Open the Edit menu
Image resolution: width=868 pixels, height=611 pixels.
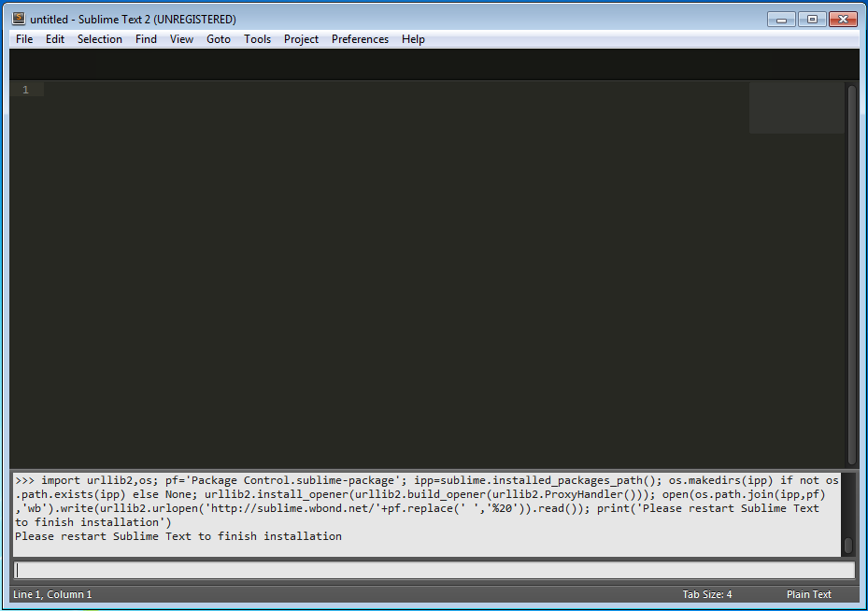pyautogui.click(x=55, y=39)
